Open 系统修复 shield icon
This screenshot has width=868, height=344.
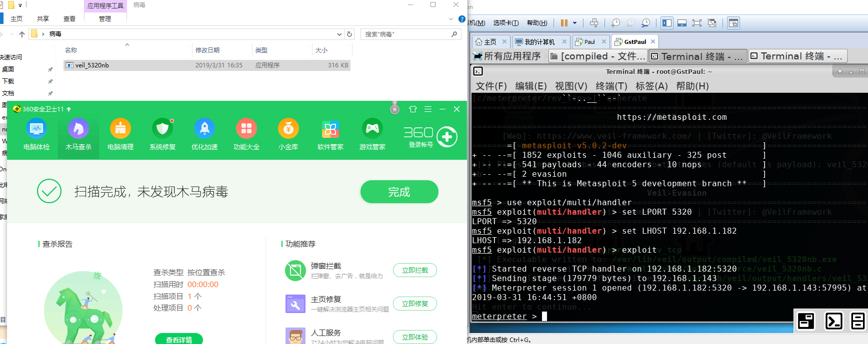pyautogui.click(x=162, y=135)
